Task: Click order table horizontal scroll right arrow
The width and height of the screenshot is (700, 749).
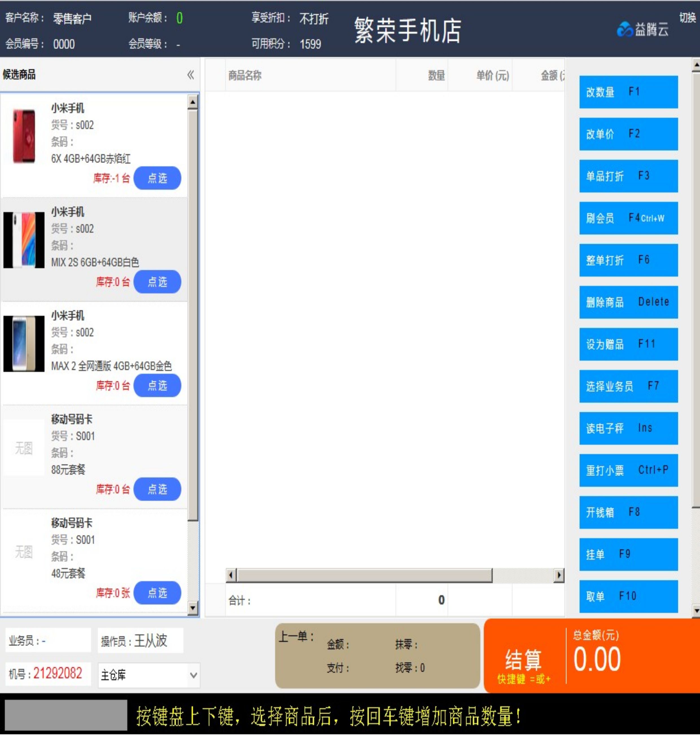Action: (x=559, y=575)
